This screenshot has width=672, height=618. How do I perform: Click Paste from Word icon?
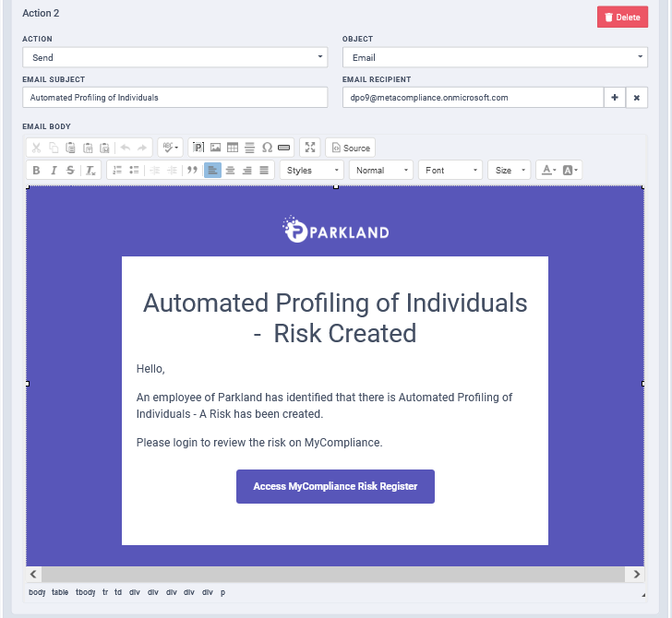coord(104,148)
